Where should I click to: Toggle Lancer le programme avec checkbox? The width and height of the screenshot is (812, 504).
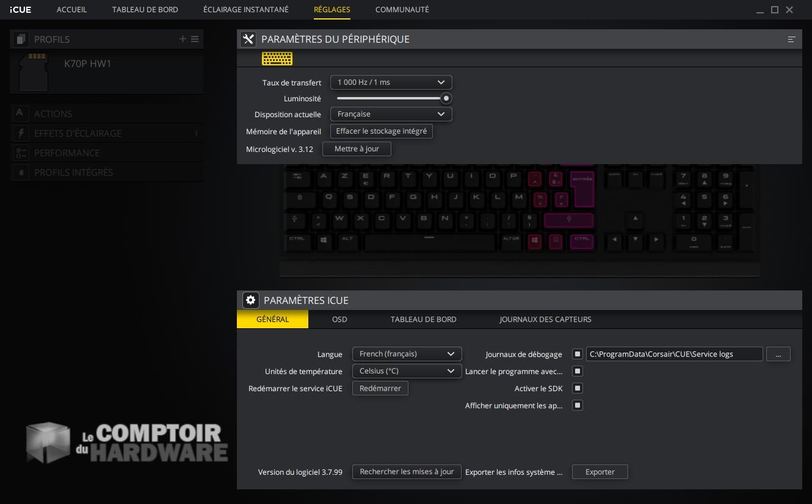tap(578, 371)
